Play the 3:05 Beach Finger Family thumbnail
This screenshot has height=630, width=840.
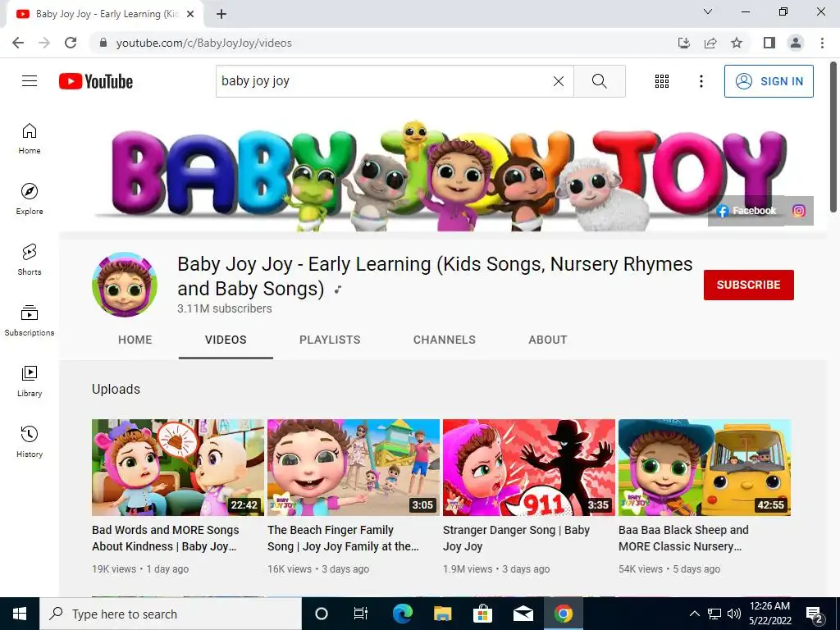point(354,467)
